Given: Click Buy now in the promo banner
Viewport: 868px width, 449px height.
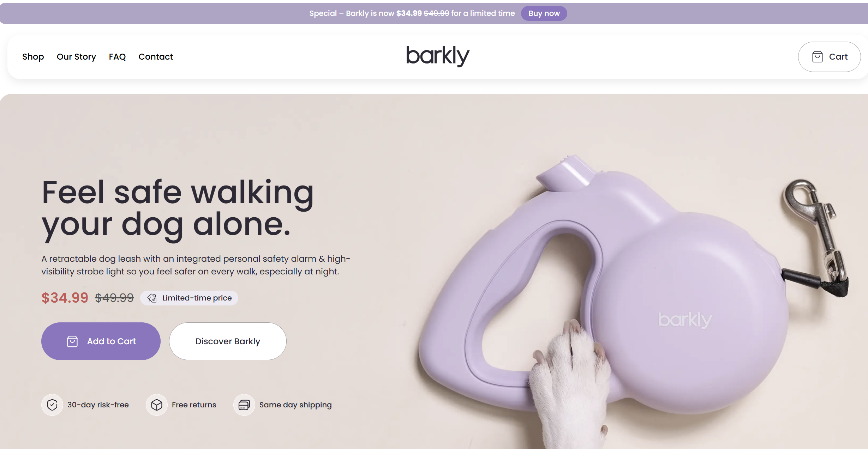Looking at the screenshot, I should pos(544,13).
